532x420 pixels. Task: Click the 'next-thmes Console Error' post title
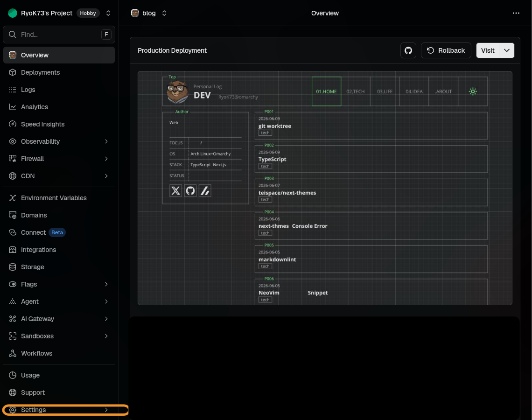293,226
